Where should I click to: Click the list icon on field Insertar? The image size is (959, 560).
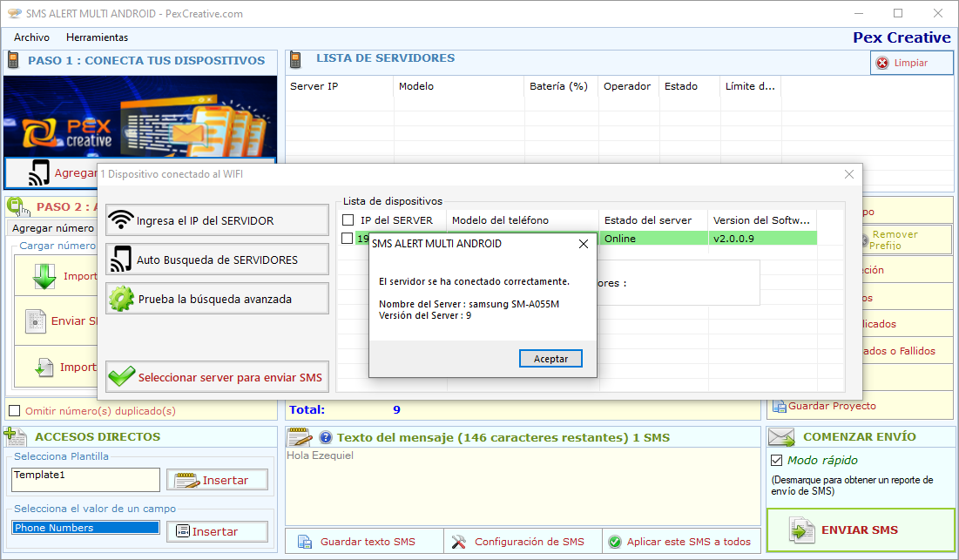point(183,531)
